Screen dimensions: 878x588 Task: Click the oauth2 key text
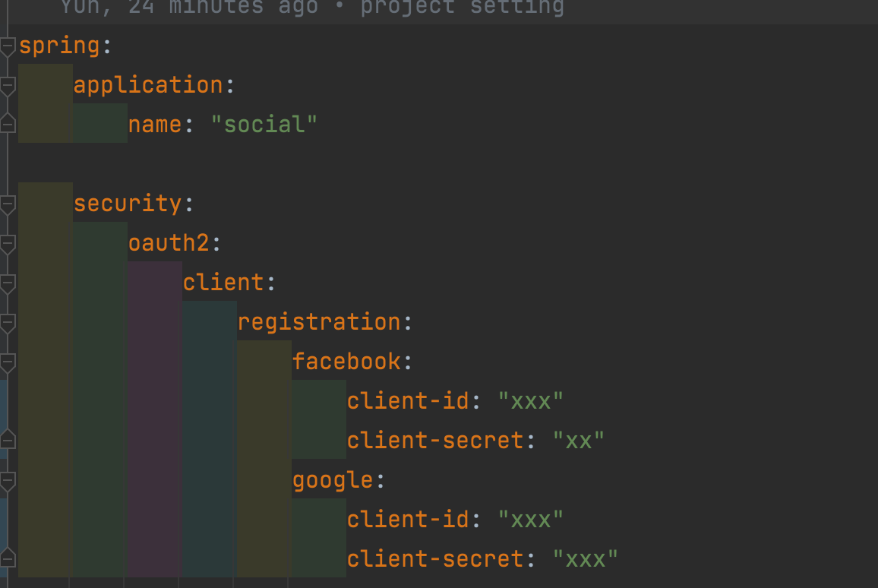(169, 243)
